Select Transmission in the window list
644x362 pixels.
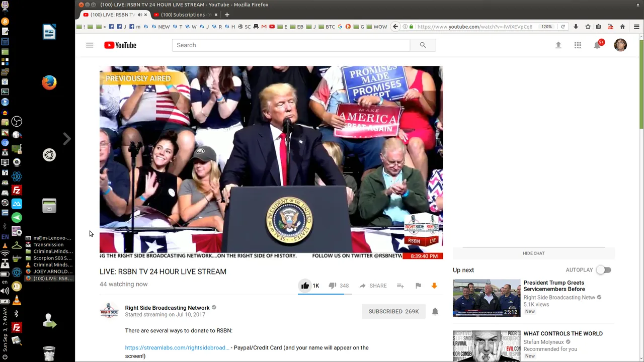[49, 245]
